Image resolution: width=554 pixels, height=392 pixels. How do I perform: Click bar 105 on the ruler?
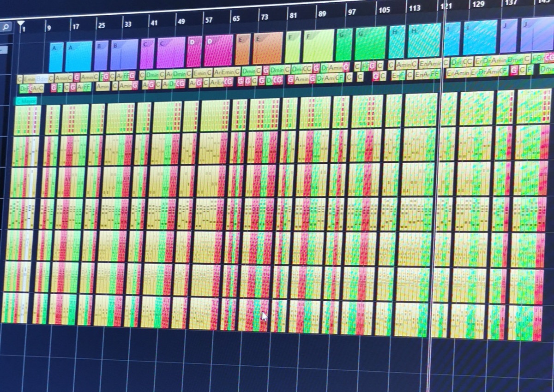coord(384,10)
